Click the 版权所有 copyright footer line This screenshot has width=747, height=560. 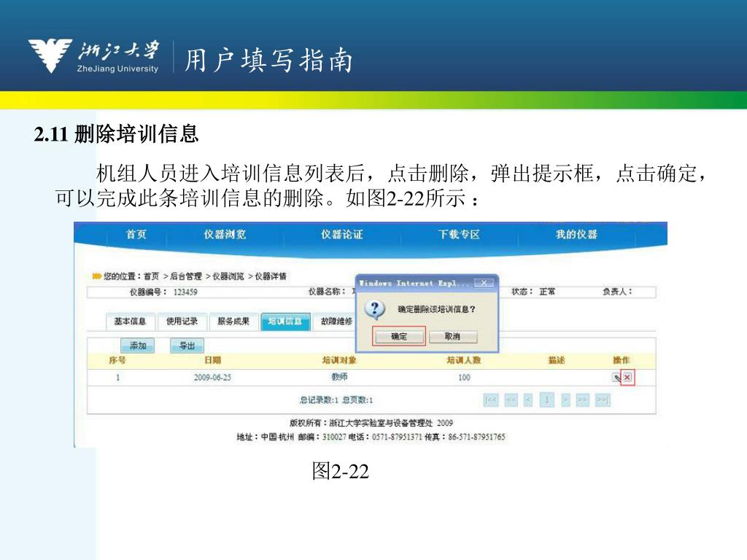click(x=371, y=423)
